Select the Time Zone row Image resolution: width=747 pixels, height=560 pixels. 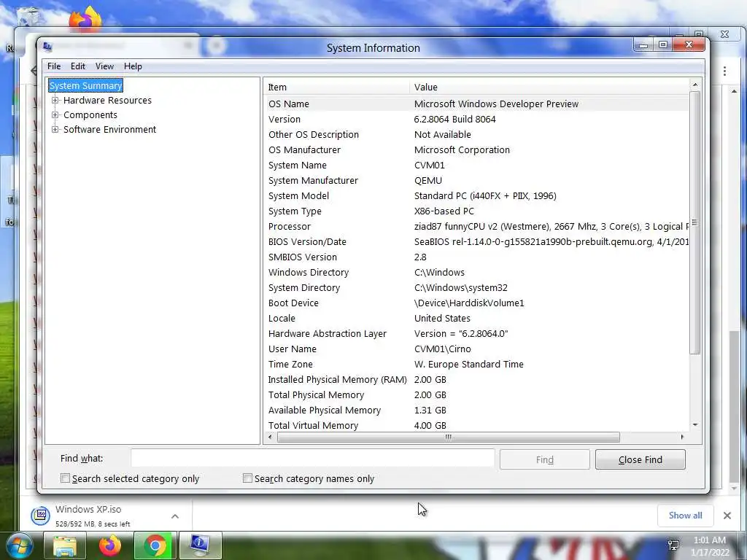point(476,365)
